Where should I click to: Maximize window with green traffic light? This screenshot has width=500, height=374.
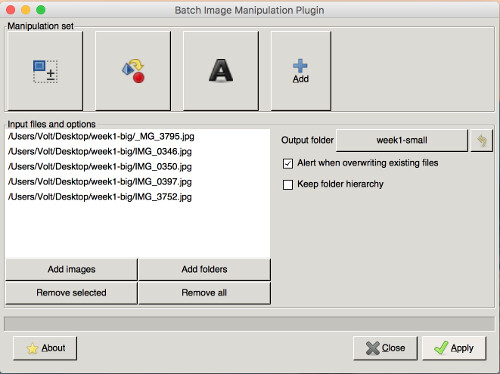pyautogui.click(x=41, y=10)
